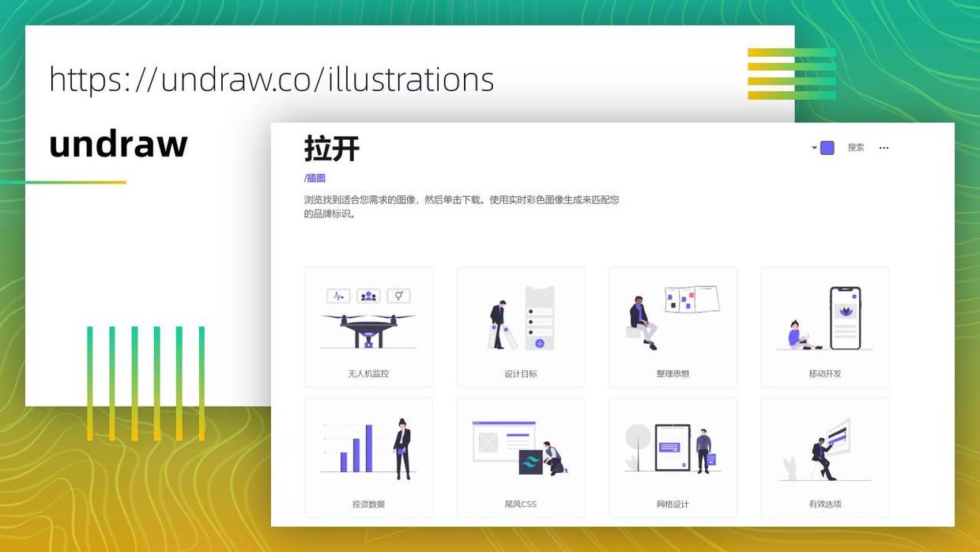Open the 整理思想 illustration card

pos(673,327)
